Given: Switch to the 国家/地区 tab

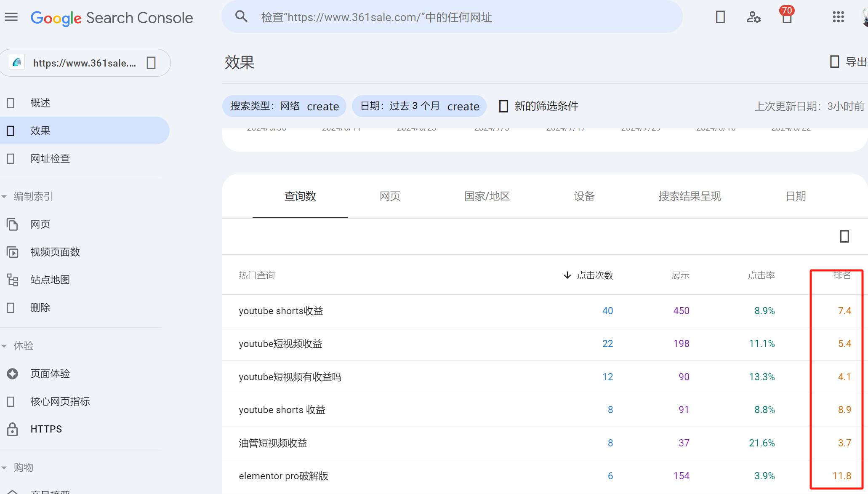Looking at the screenshot, I should (x=487, y=196).
